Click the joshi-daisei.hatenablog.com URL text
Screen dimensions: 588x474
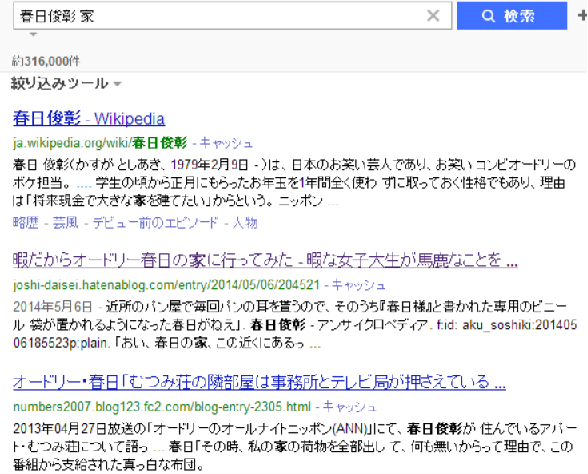click(166, 285)
